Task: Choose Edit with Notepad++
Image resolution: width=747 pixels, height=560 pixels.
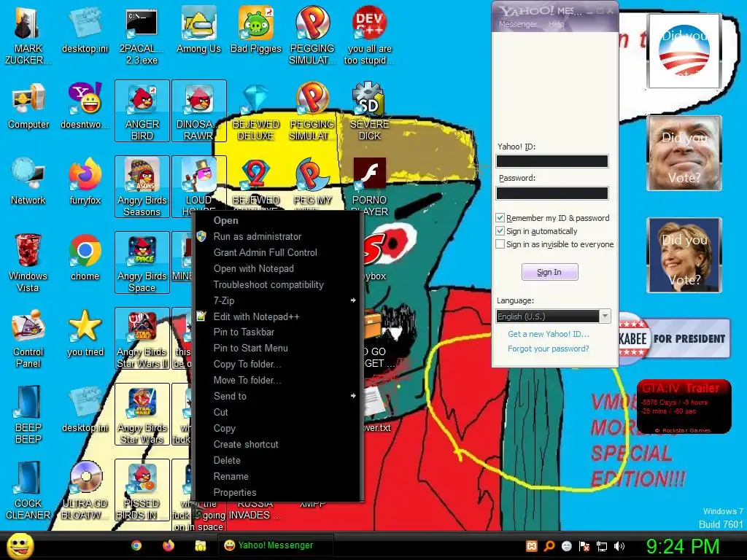Action: point(278,316)
